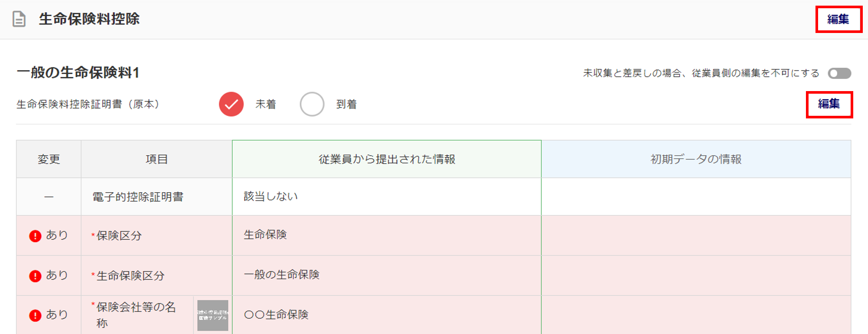Click the 生命保険 value in 保険区分 row
Image resolution: width=868 pixels, height=334 pixels.
(265, 235)
